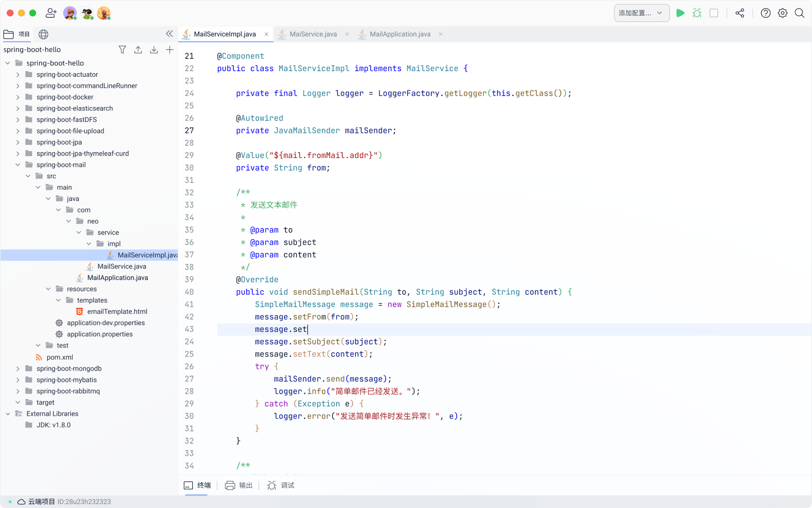812x508 pixels.
Task: Click the @Autowired annotation text
Action: (260, 118)
